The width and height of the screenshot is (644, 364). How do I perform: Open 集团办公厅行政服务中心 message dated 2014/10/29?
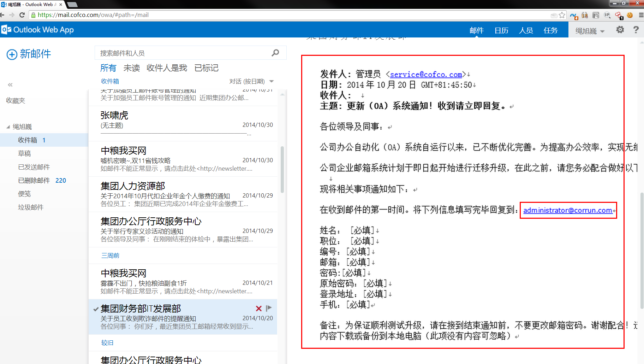pos(183,230)
